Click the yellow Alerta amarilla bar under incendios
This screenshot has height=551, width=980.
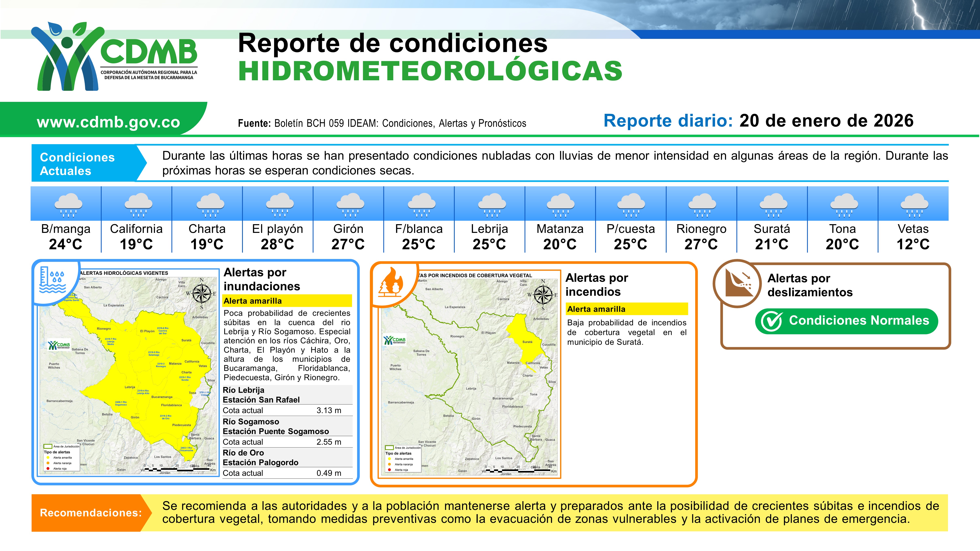(627, 309)
